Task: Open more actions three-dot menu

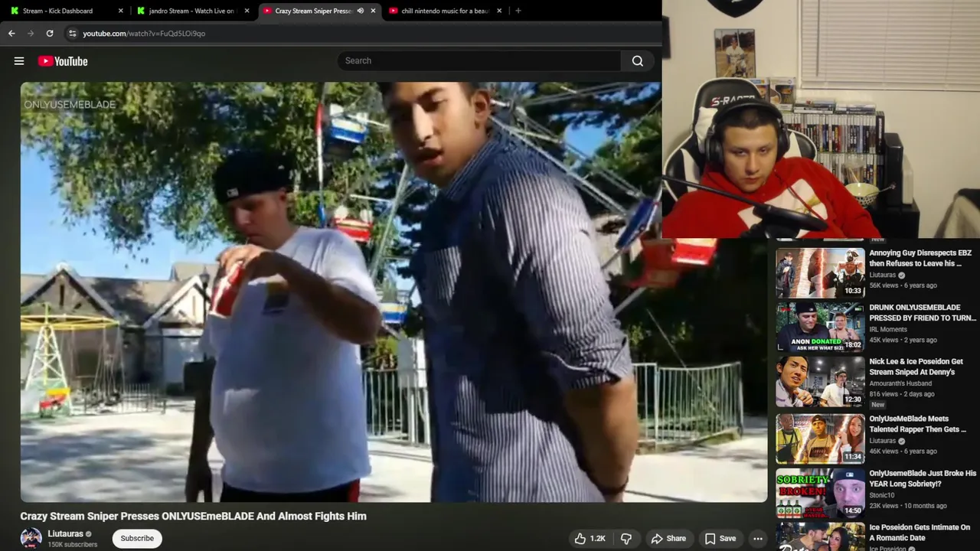Action: pyautogui.click(x=757, y=539)
